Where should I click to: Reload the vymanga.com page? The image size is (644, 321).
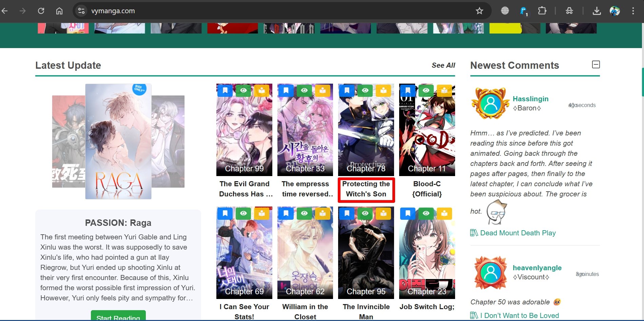pos(41,11)
